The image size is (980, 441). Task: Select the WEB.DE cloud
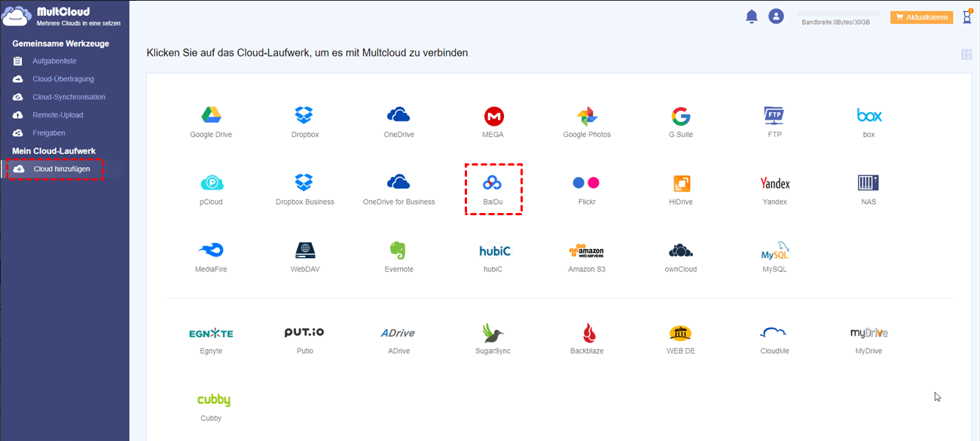pos(681,333)
